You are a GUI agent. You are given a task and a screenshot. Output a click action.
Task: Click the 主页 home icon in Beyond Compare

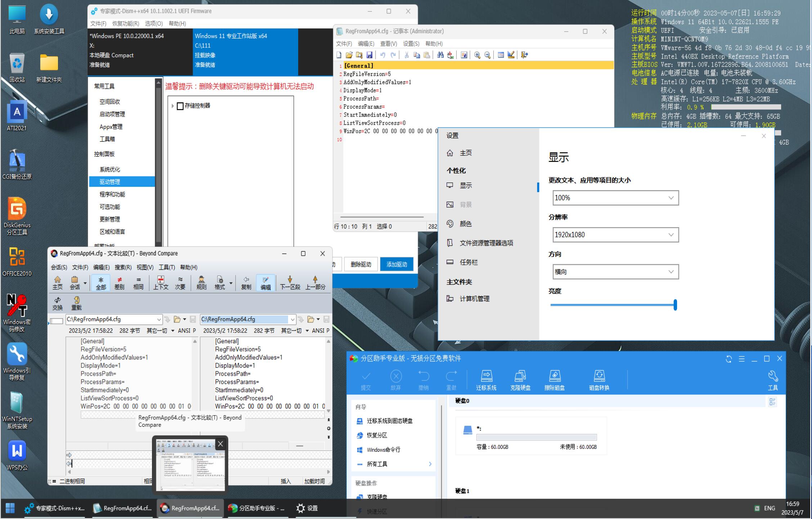click(x=57, y=283)
